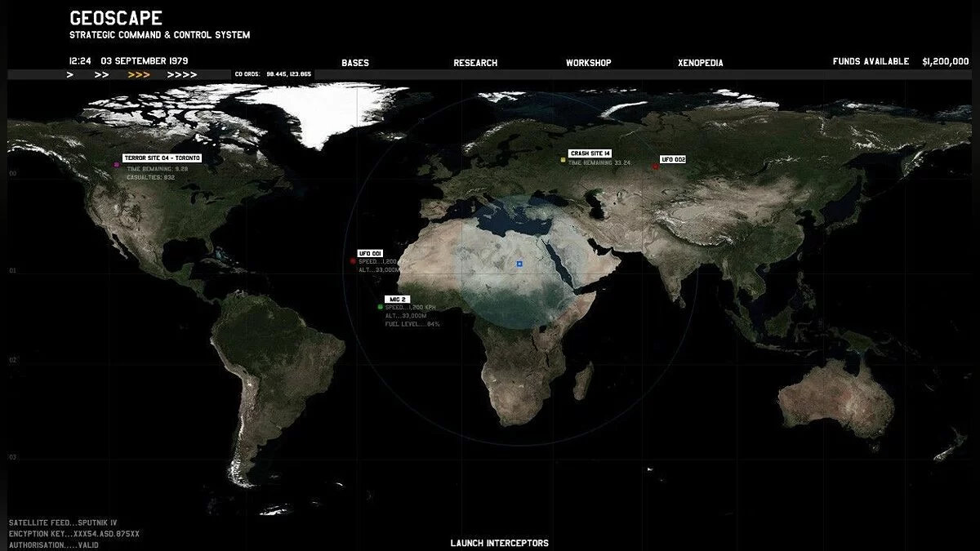Click the red UFO 002 marker
The image size is (980, 551).
coord(655,167)
